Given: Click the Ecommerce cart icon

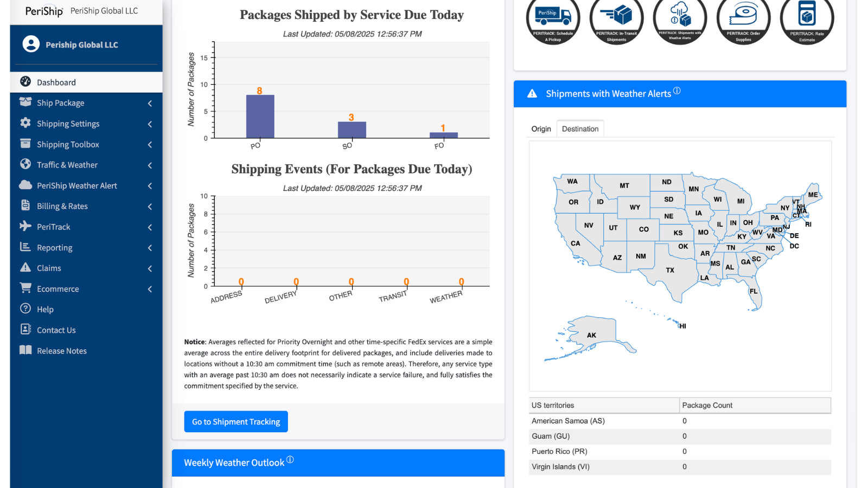Looking at the screenshot, I should [25, 288].
